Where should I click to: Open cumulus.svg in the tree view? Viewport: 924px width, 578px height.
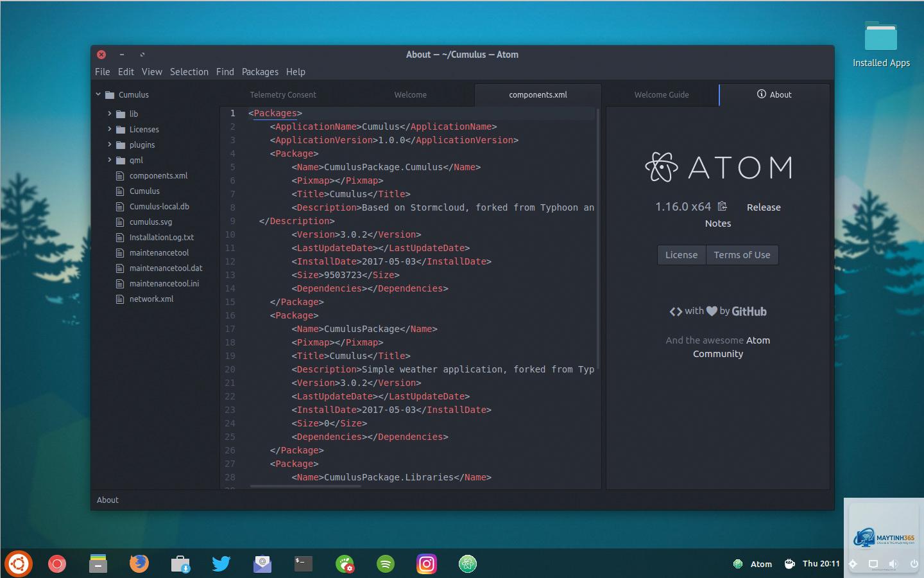151,222
